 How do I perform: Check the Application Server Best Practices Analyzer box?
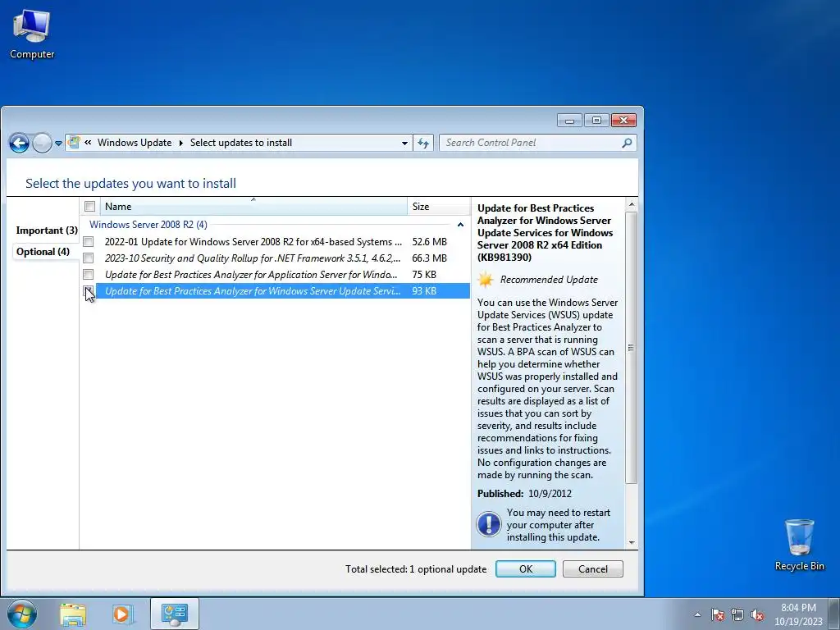[89, 274]
